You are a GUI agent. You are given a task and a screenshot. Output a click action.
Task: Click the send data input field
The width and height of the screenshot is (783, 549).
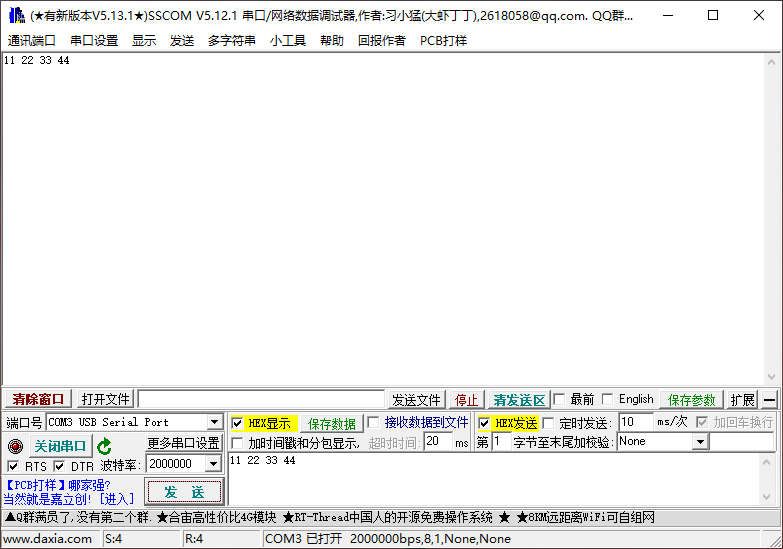tap(500, 480)
